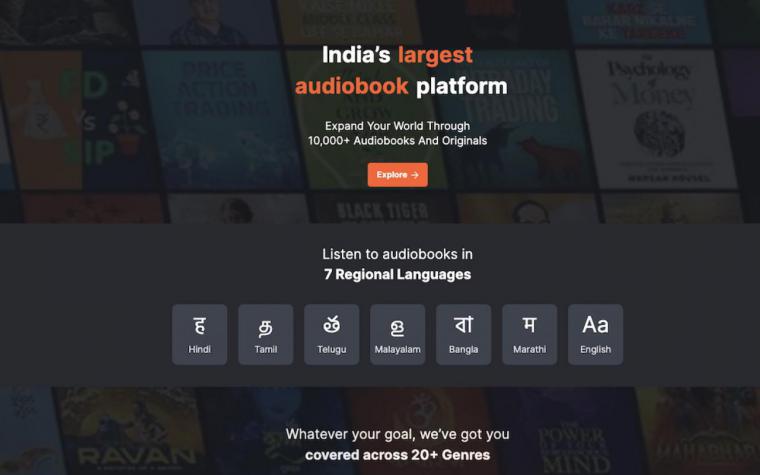
Task: Open the Power of Your Mind cover
Action: click(x=572, y=431)
